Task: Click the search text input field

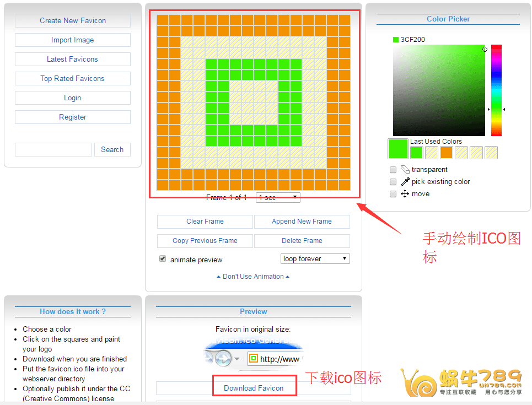Action: [x=53, y=150]
